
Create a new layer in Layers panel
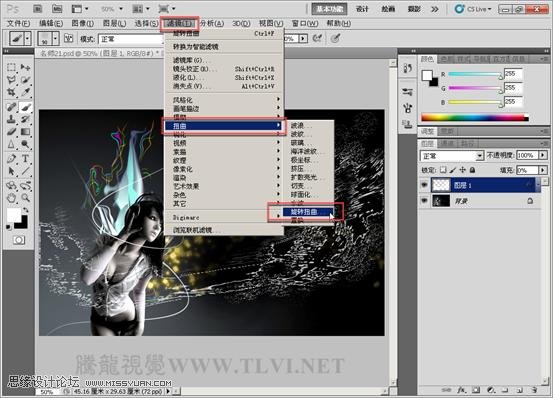519,390
